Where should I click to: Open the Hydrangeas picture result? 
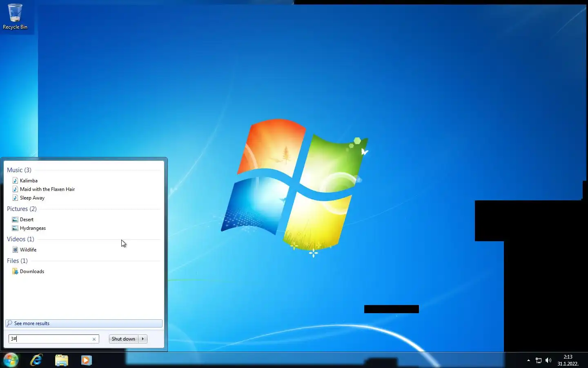pos(33,228)
